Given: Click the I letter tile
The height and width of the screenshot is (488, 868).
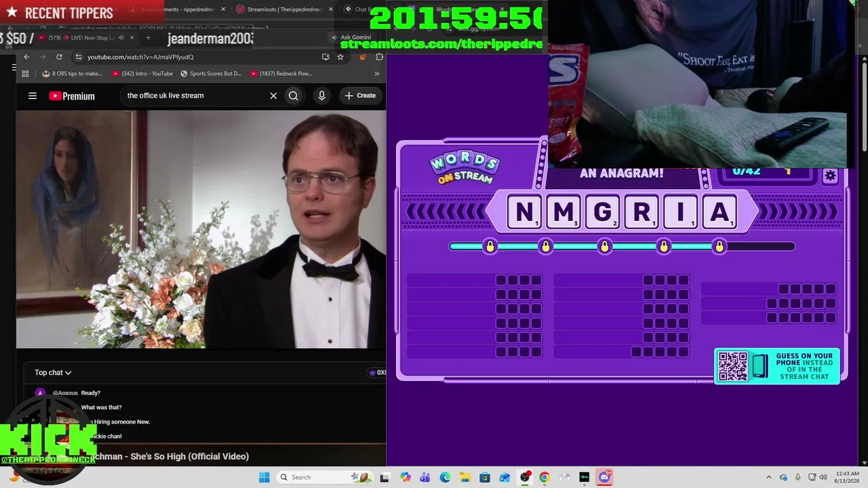Looking at the screenshot, I should tap(680, 212).
